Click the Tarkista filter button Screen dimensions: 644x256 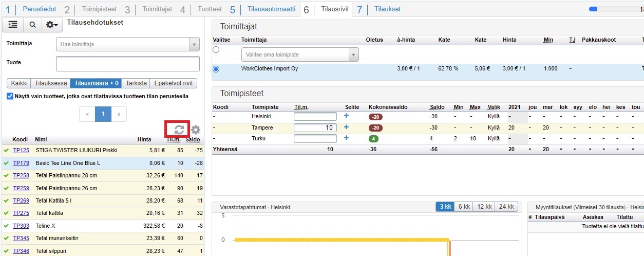(x=137, y=83)
